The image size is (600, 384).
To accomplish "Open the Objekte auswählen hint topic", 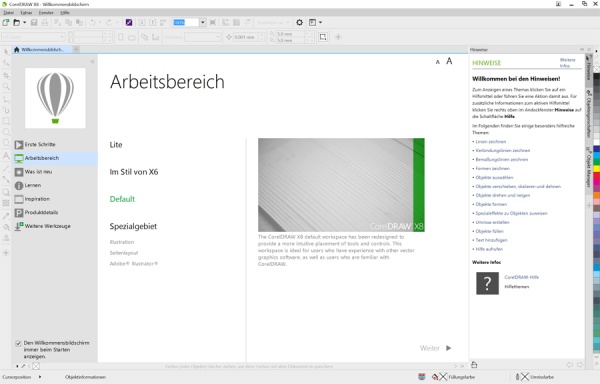I will (x=494, y=177).
